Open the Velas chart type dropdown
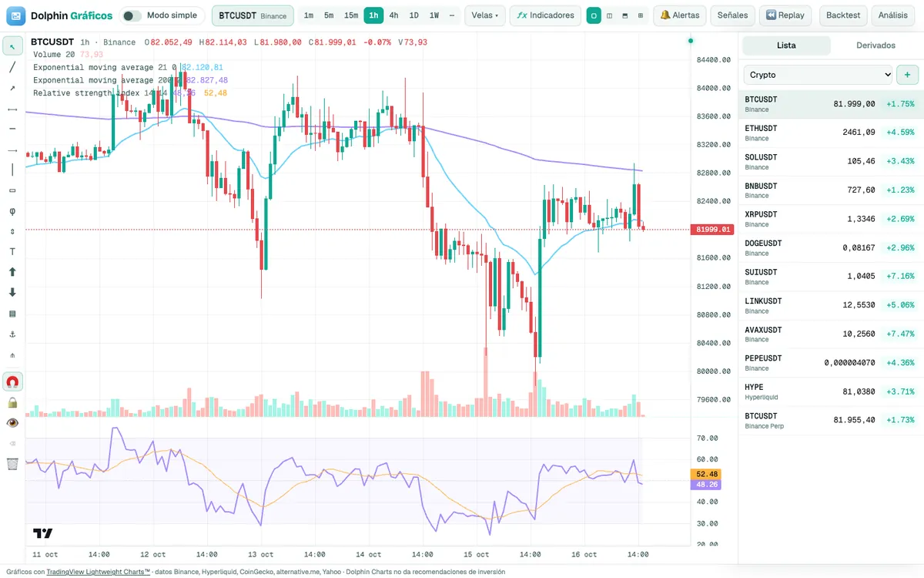 pos(485,15)
